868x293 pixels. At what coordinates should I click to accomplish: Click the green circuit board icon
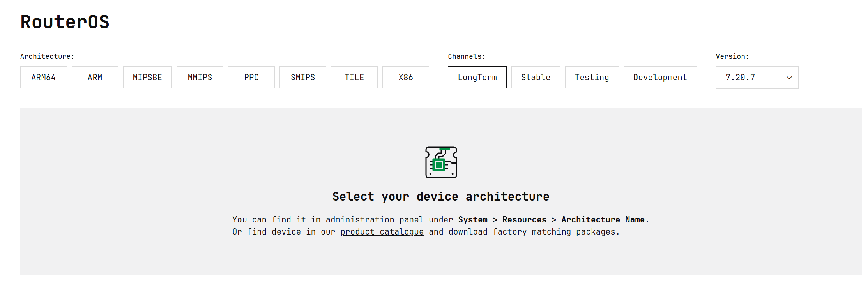[441, 162]
